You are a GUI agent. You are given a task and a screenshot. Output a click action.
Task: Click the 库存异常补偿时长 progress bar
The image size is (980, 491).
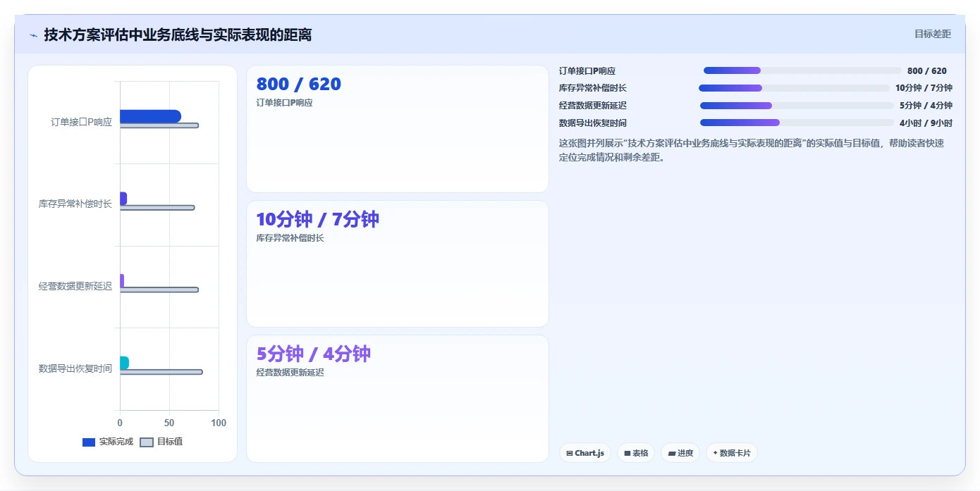point(794,88)
